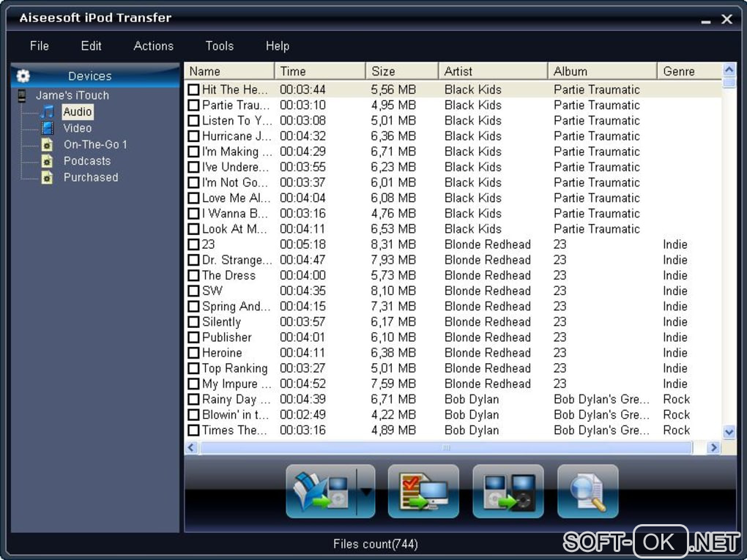Click the Audio music note icon
This screenshot has height=560, width=747.
coord(47,112)
